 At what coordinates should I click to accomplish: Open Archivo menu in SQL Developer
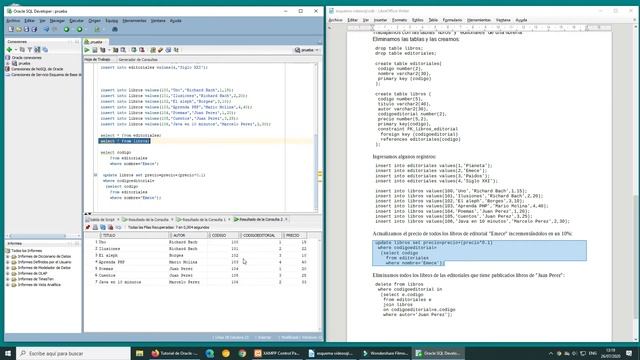point(13,20)
